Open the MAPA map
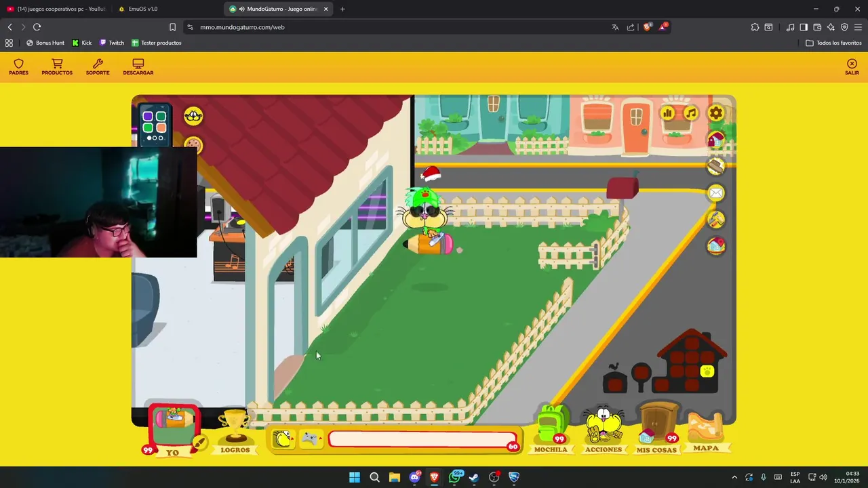 click(706, 432)
